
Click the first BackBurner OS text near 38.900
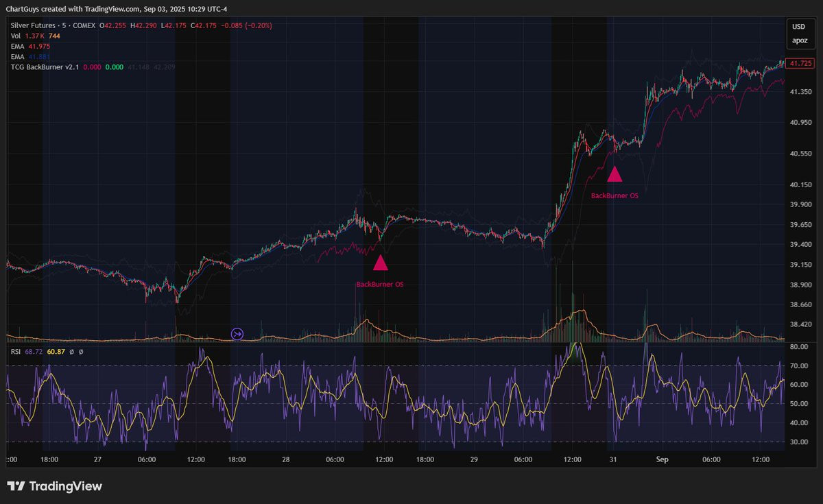tap(380, 284)
